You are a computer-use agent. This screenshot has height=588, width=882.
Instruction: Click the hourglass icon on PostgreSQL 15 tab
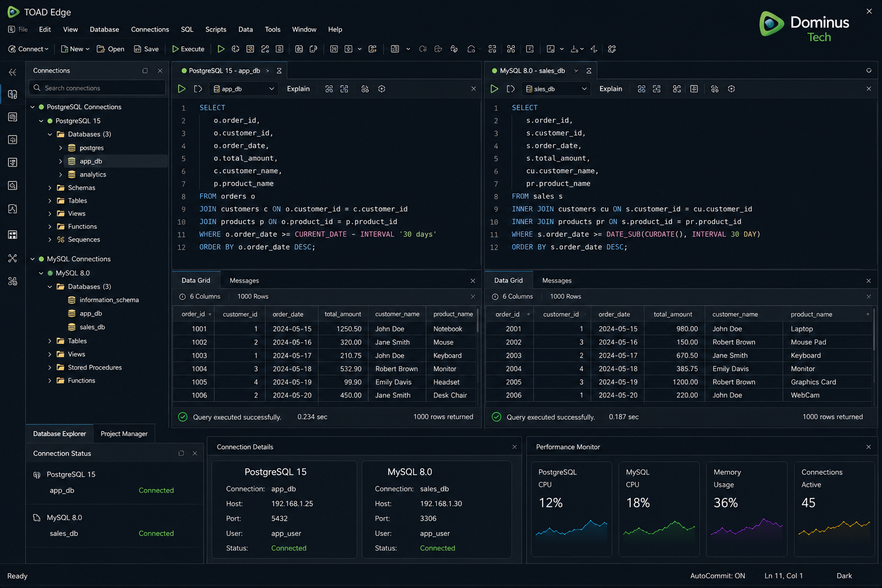pos(279,71)
